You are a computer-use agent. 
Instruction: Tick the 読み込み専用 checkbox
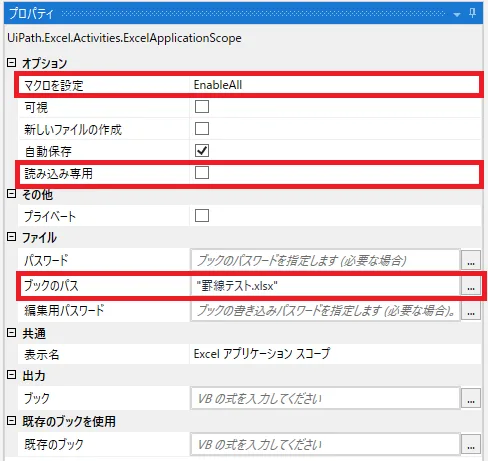point(202,173)
